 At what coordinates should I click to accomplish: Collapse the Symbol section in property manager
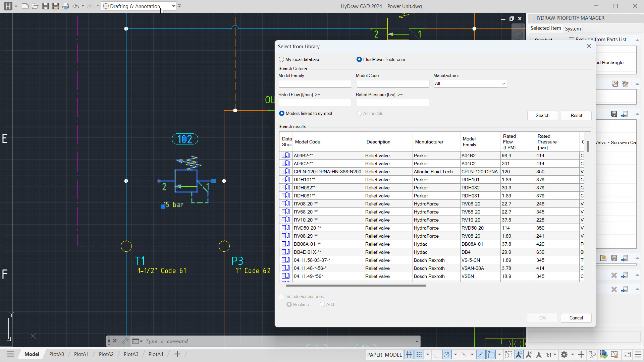click(x=637, y=40)
